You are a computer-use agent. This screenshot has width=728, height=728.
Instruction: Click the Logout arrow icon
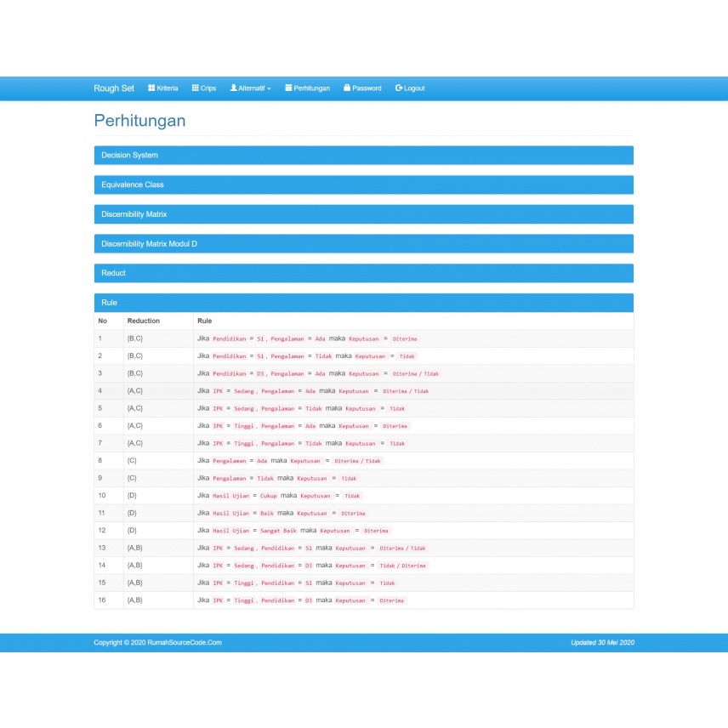399,88
